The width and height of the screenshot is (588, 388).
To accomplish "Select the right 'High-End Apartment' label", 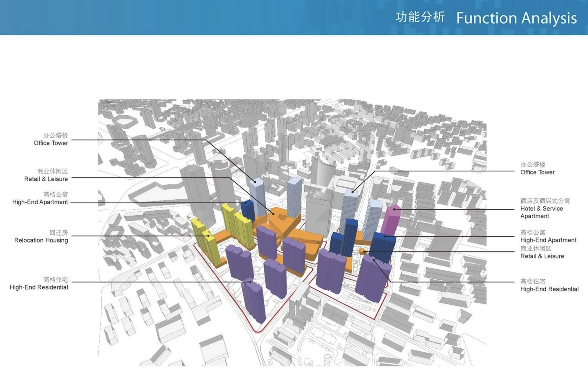I will (x=548, y=240).
